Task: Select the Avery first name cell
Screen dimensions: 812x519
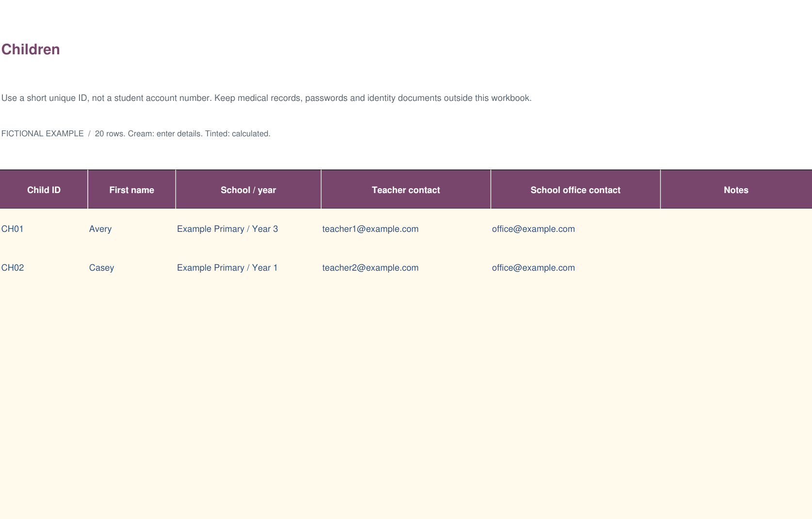Action: pyautogui.click(x=132, y=228)
